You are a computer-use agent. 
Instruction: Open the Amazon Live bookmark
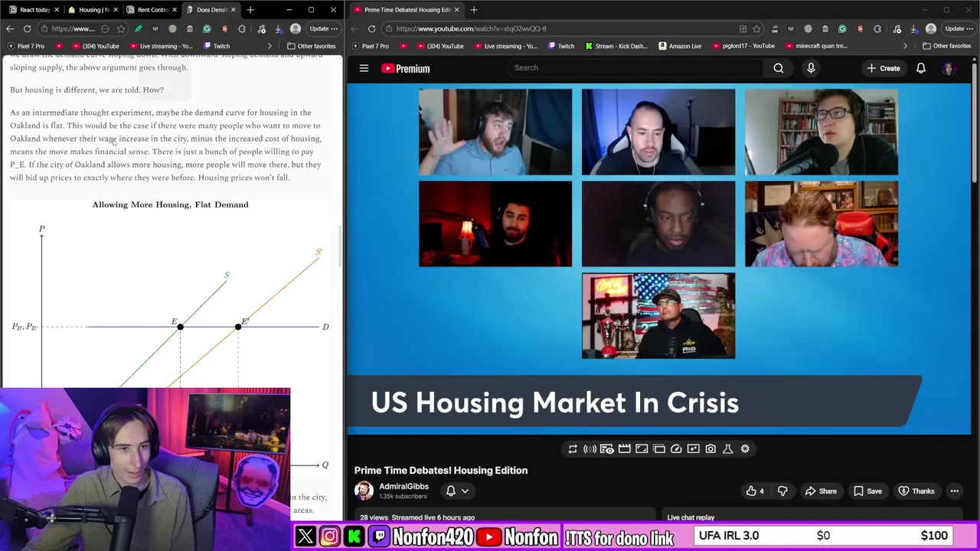(x=679, y=46)
